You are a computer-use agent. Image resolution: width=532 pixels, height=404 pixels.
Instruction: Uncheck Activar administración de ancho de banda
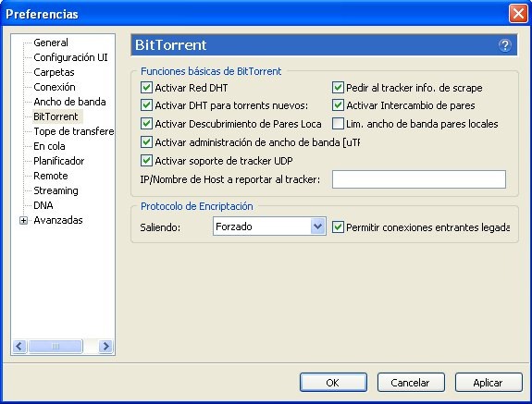point(146,142)
